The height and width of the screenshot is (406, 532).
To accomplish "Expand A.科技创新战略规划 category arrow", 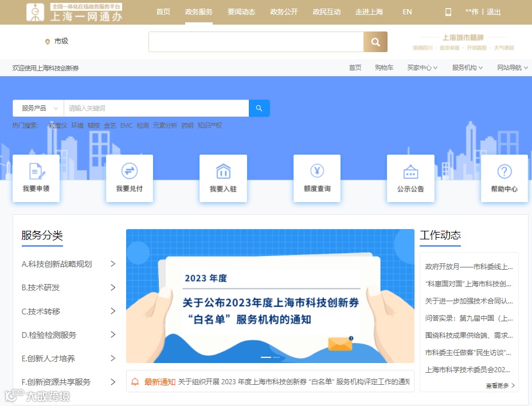I will 114,264.
